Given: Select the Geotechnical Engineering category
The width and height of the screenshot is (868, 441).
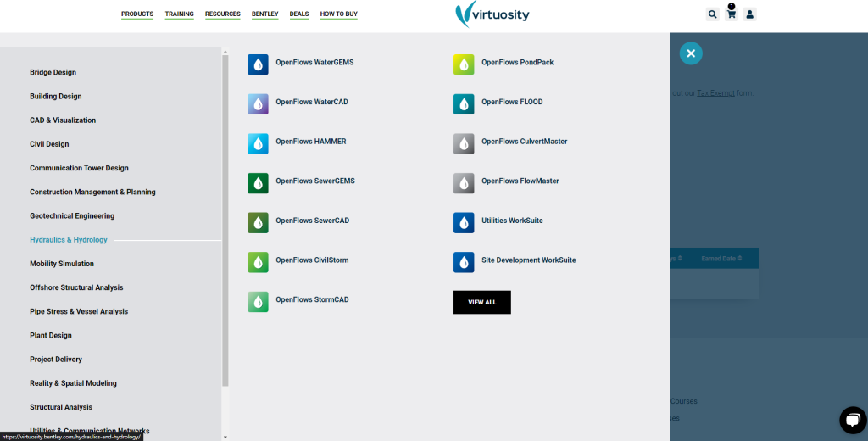Looking at the screenshot, I should click(x=72, y=216).
